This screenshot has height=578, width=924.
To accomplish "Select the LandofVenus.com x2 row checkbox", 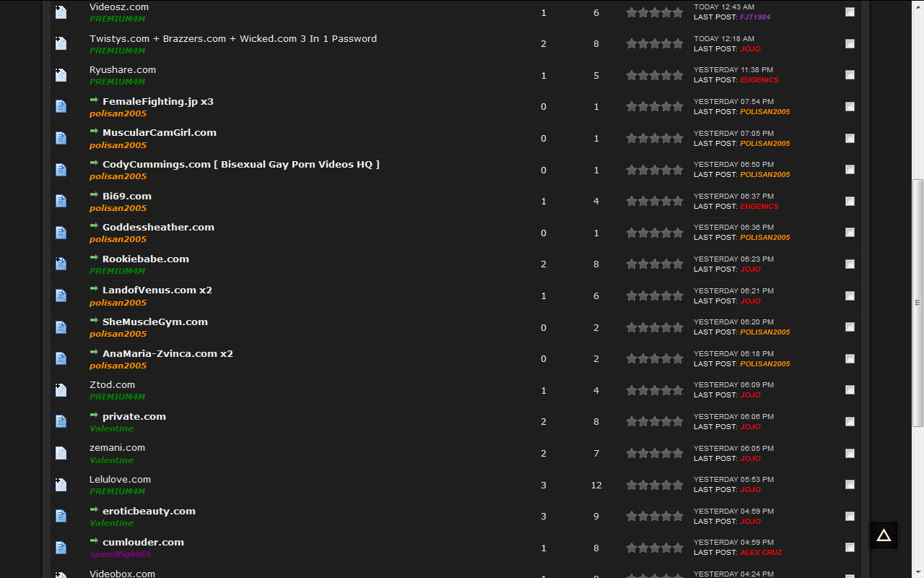I will pyautogui.click(x=850, y=296).
